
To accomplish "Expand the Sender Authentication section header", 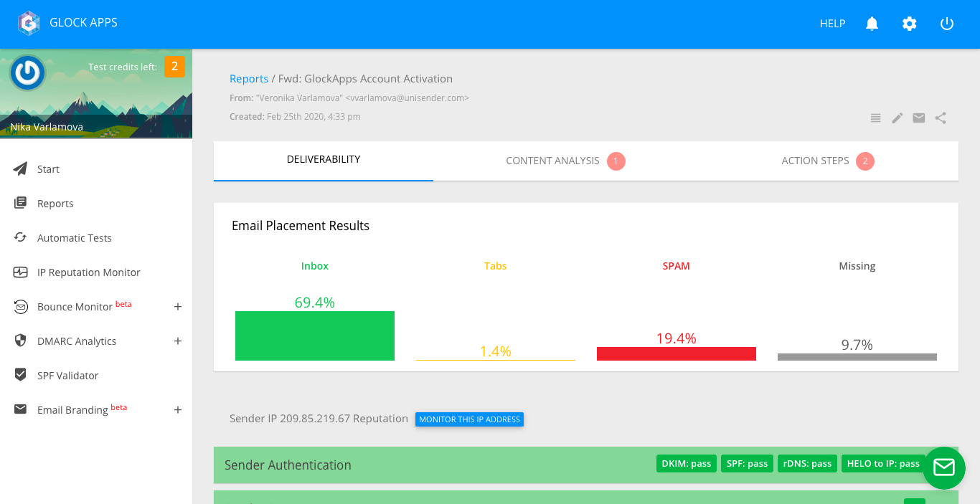I will (586, 465).
